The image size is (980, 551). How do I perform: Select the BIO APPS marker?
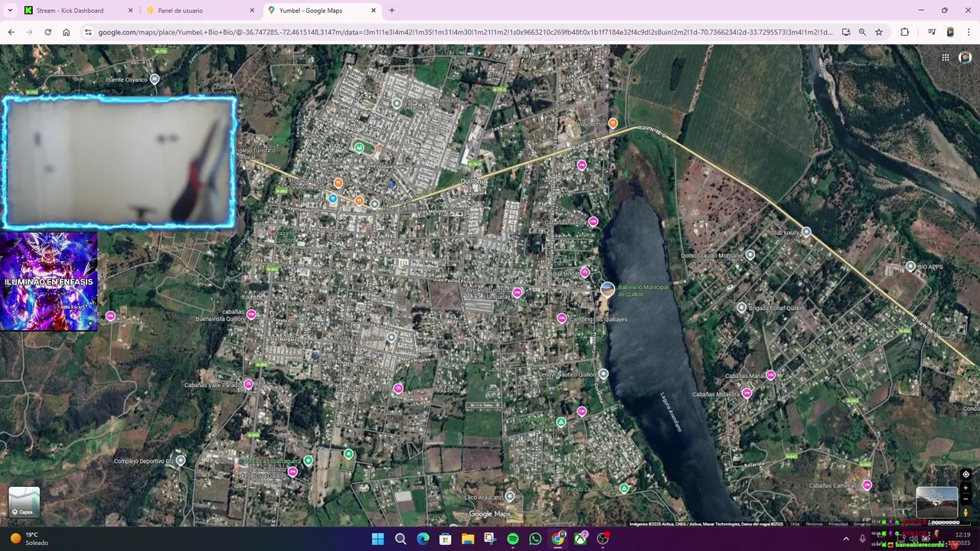(x=910, y=266)
